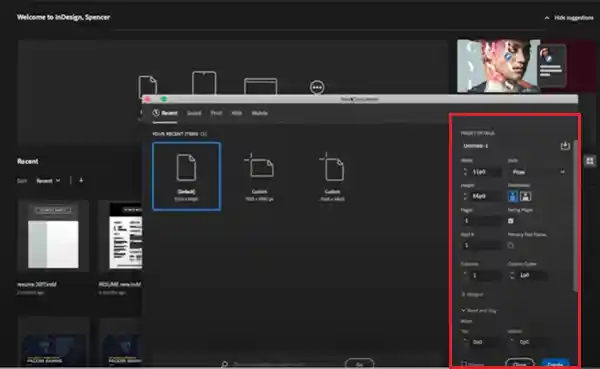This screenshot has height=369, width=600.
Task: Adjust the Width value stepper arrows
Action: pos(465,172)
